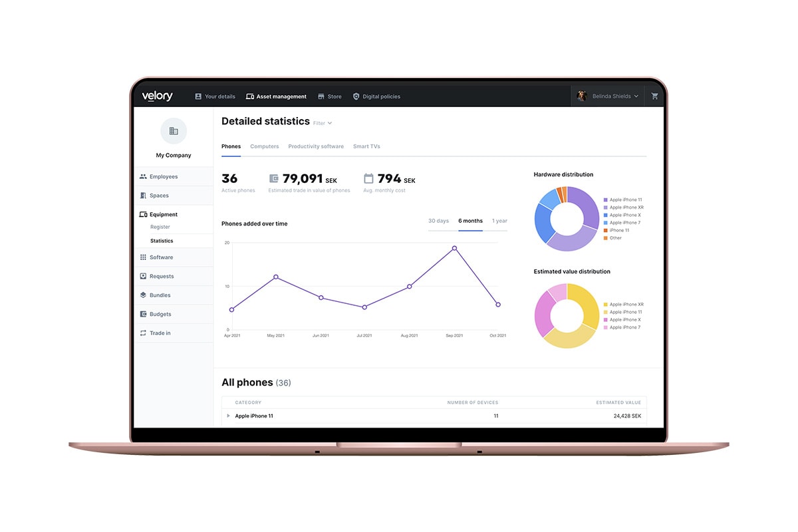Click the Category column header
Viewport: 798px width, 532px height.
(248, 402)
